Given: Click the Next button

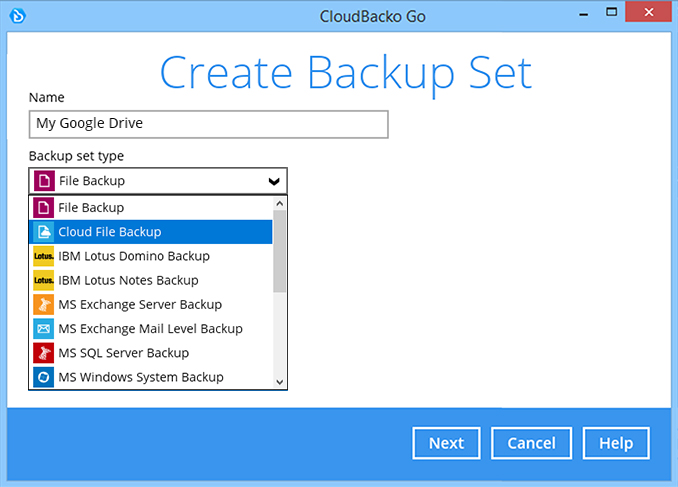Looking at the screenshot, I should pos(446,443).
